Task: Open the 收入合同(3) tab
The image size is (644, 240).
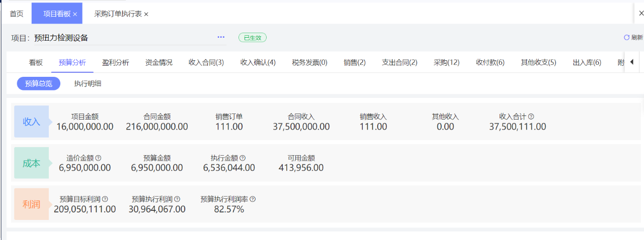Action: click(206, 63)
